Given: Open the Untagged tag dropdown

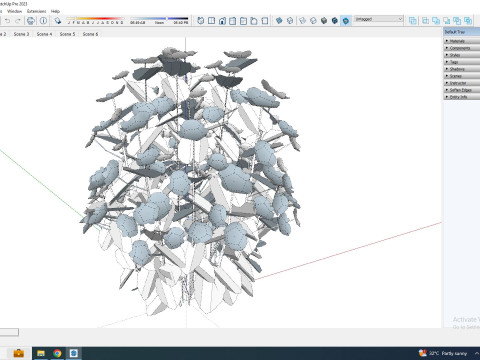Looking at the screenshot, I should pyautogui.click(x=379, y=19).
